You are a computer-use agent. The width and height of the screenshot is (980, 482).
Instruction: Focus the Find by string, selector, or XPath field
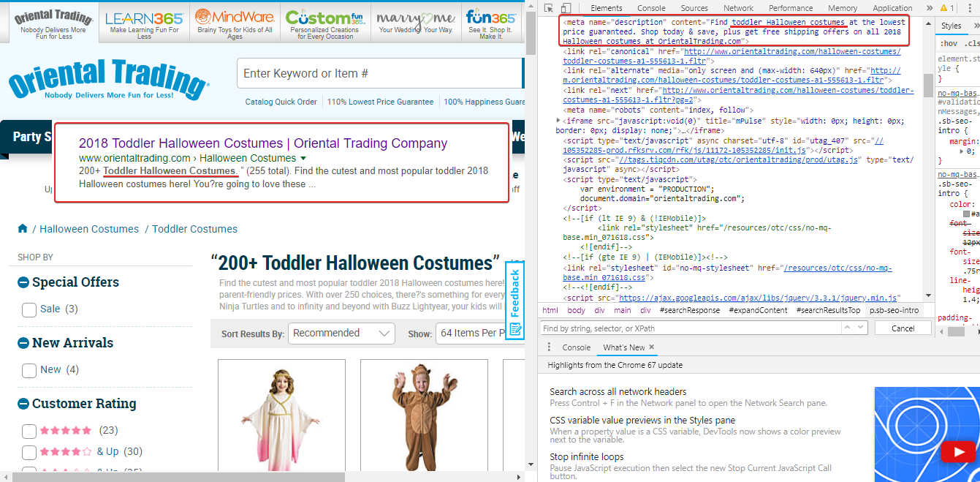coord(691,328)
